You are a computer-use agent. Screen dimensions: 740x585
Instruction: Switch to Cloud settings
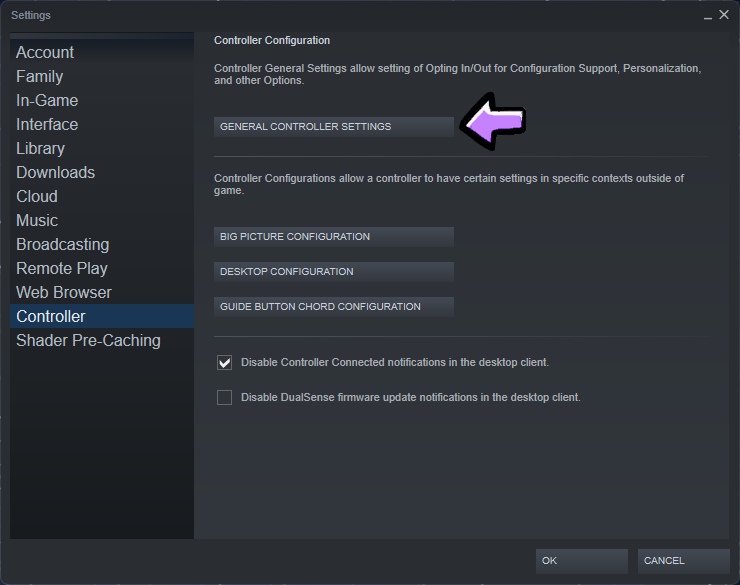[37, 197]
